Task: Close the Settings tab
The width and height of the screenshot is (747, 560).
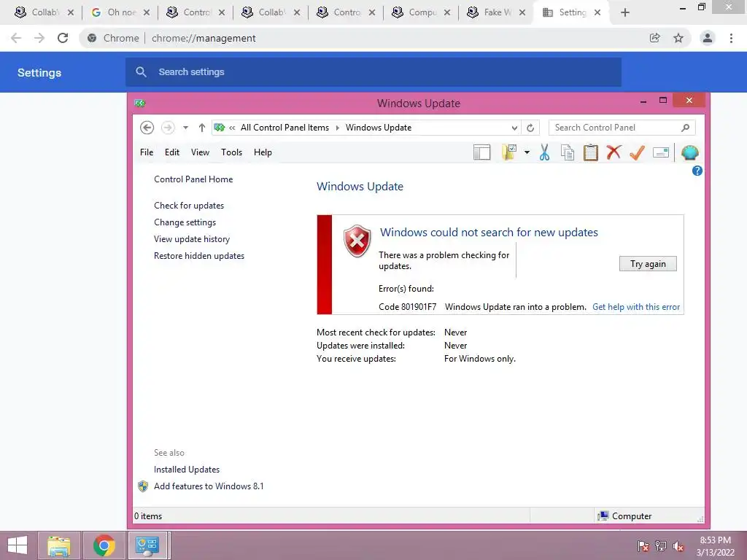Action: click(597, 12)
